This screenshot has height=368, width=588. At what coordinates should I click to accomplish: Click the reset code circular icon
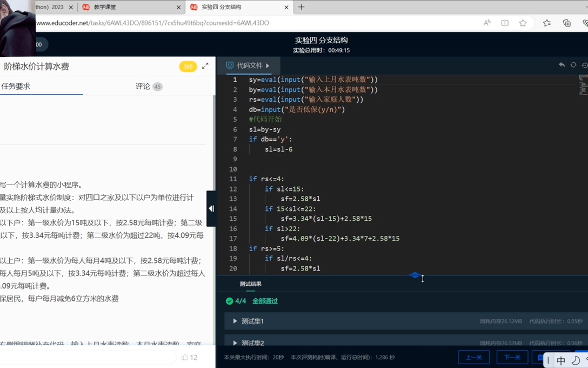(573, 64)
